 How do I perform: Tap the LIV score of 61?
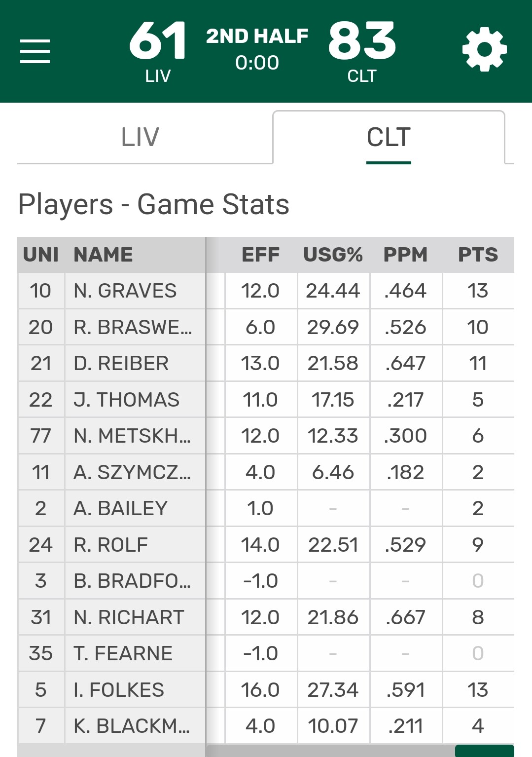[x=158, y=41]
